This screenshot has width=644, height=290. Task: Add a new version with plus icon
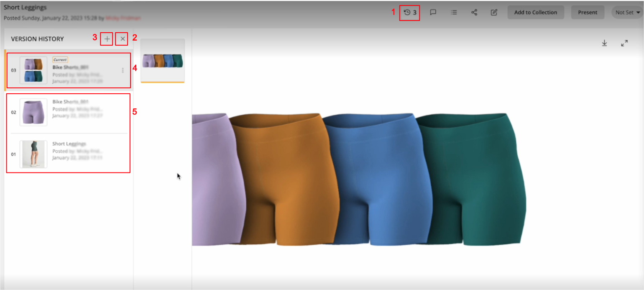pyautogui.click(x=107, y=39)
